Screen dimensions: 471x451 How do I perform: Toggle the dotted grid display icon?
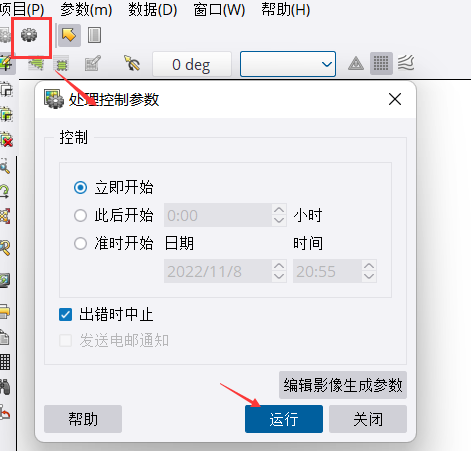[x=381, y=63]
